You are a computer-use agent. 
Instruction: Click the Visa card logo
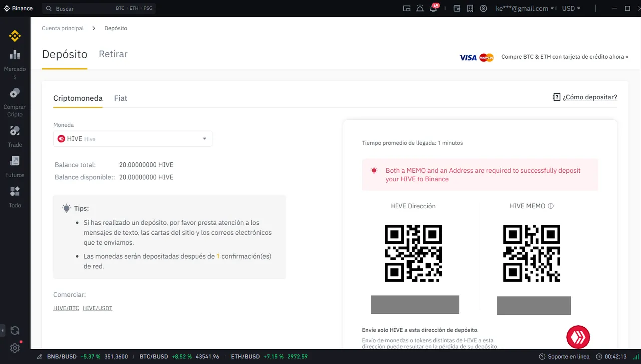[x=468, y=57]
